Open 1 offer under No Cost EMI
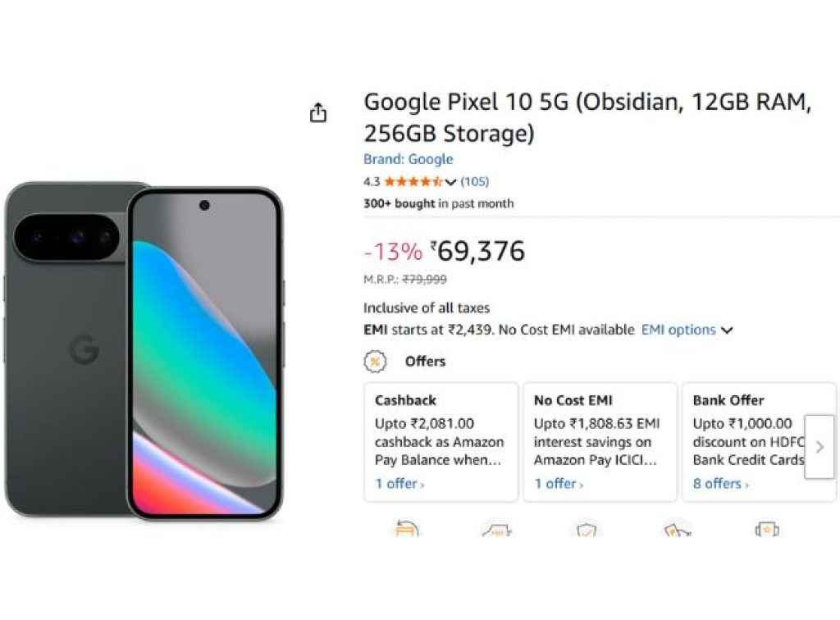The width and height of the screenshot is (840, 620). coord(556,484)
